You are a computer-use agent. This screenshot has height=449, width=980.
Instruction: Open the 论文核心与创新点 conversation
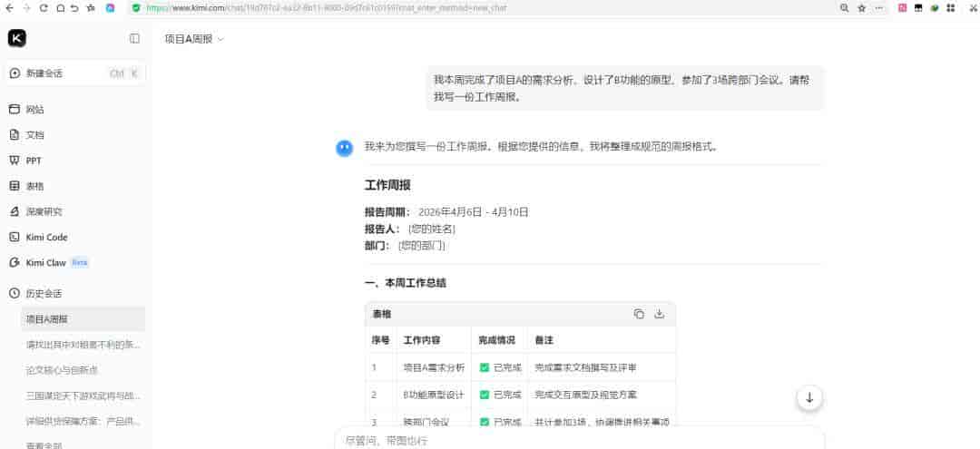click(83, 370)
